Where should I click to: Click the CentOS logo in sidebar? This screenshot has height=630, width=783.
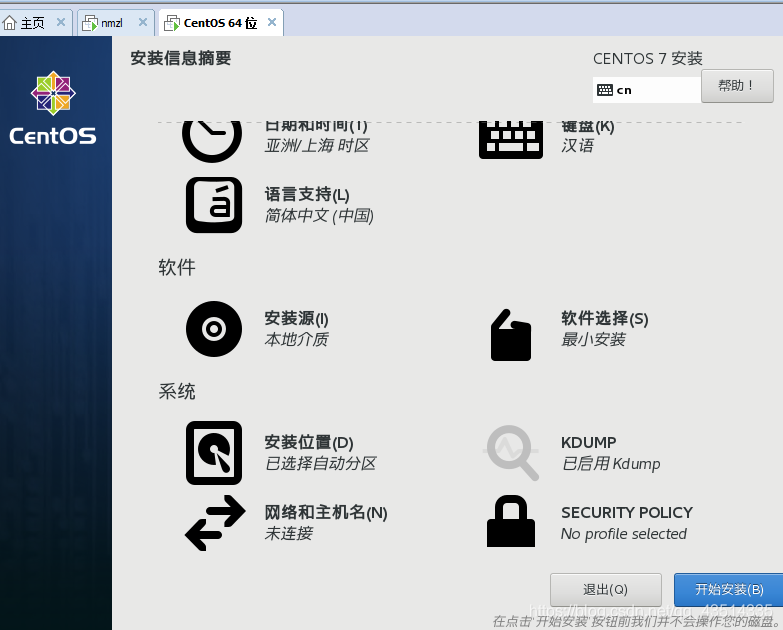pos(53,108)
